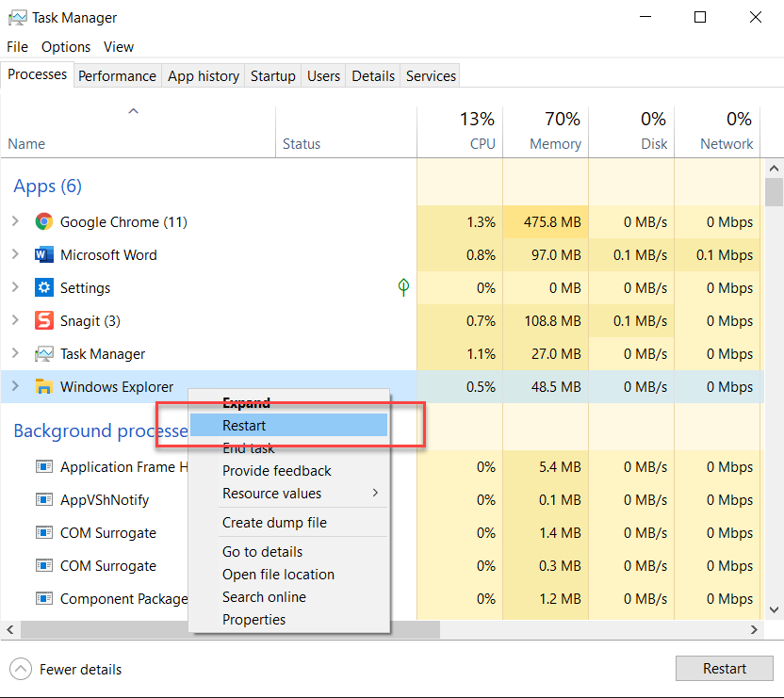Click the Settings gear icon

pos(43,288)
